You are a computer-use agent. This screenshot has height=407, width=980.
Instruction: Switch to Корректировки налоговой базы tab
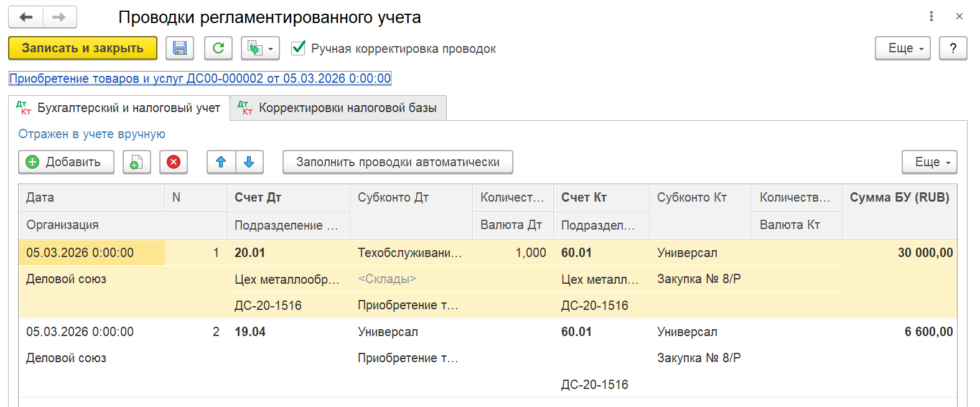point(338,108)
